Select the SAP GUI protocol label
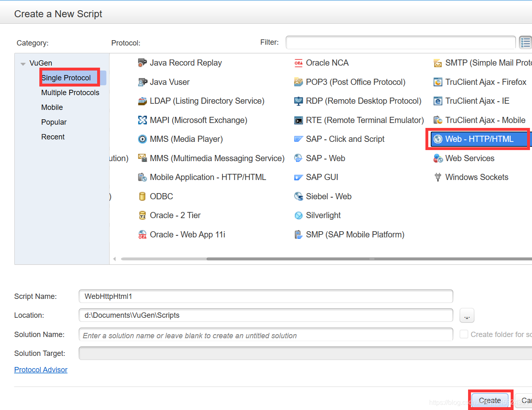Screen dimensions: 532x410 coord(322,177)
